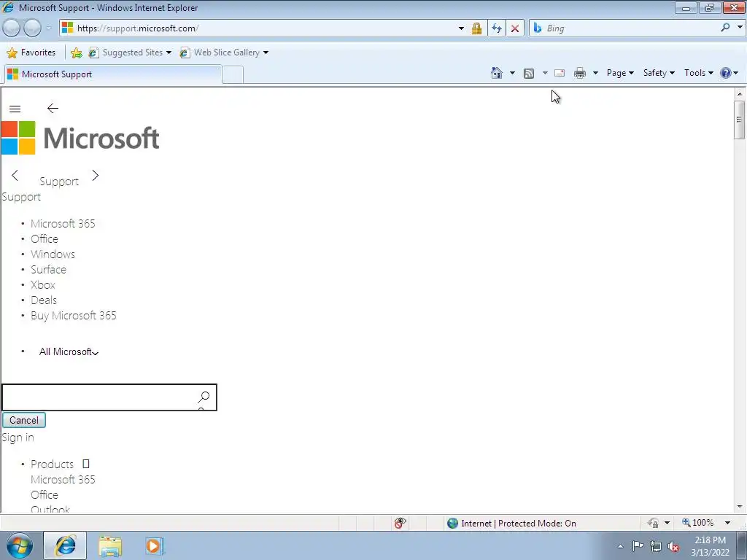The height and width of the screenshot is (560, 747).
Task: Open Office under Products
Action: point(44,495)
